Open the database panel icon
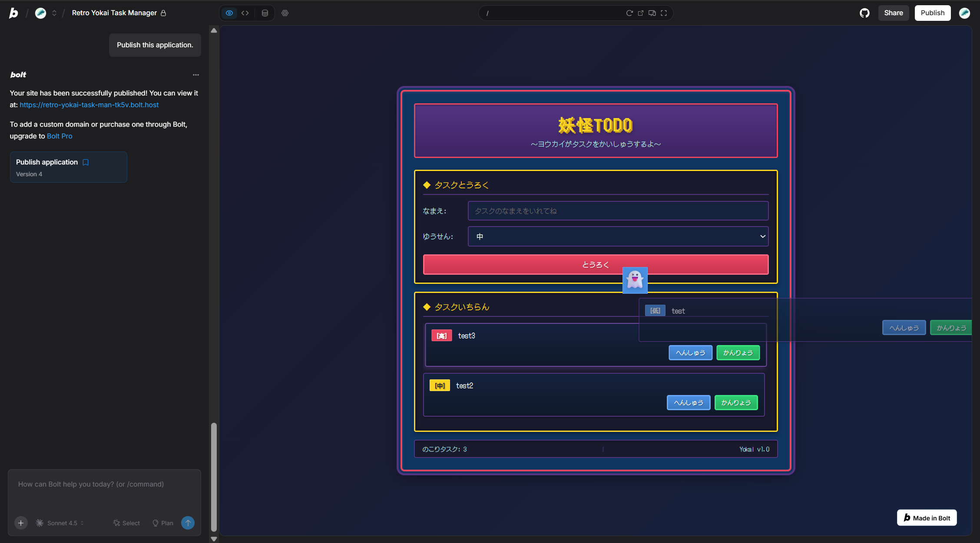 click(x=265, y=13)
